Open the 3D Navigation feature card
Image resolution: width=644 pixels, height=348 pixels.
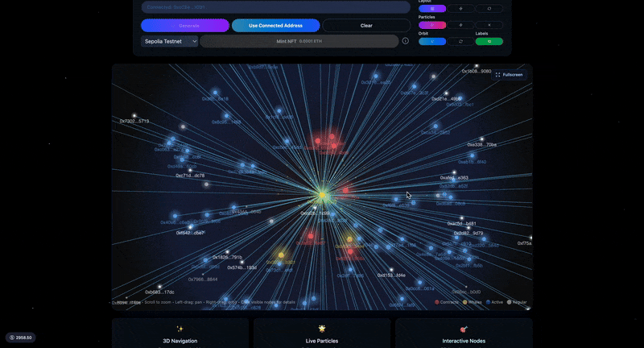coord(180,333)
